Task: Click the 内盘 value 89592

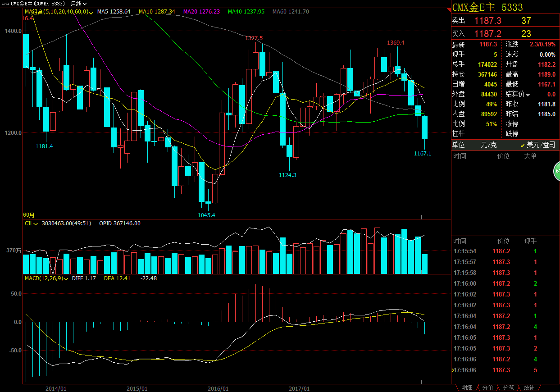Action: pos(489,114)
